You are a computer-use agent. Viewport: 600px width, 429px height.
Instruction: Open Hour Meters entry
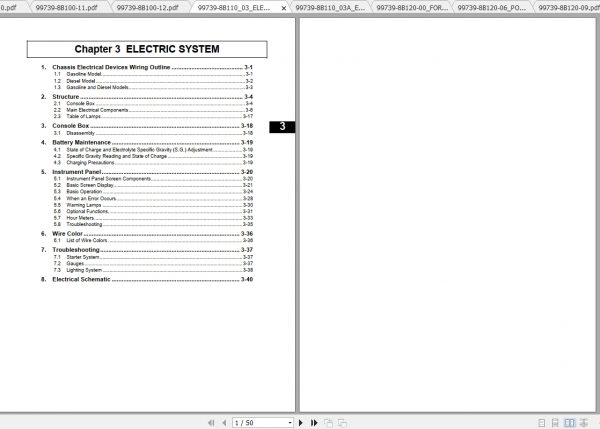153,218
